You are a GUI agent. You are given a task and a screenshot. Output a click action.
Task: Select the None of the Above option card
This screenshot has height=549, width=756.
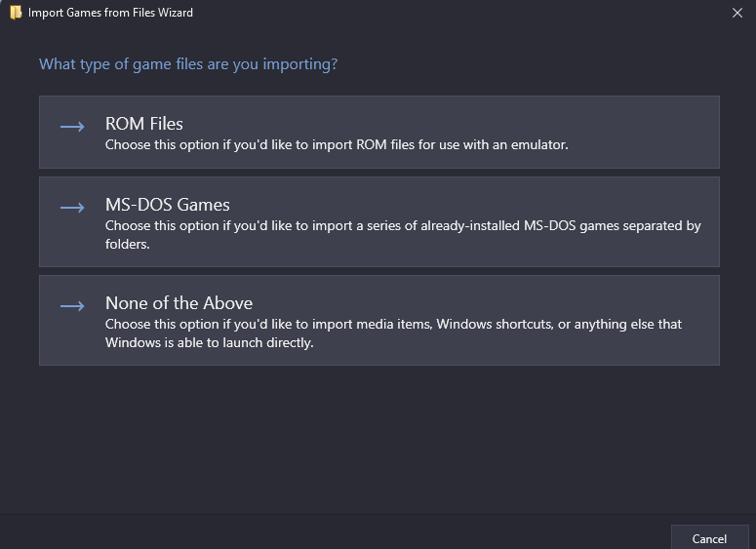click(x=379, y=320)
